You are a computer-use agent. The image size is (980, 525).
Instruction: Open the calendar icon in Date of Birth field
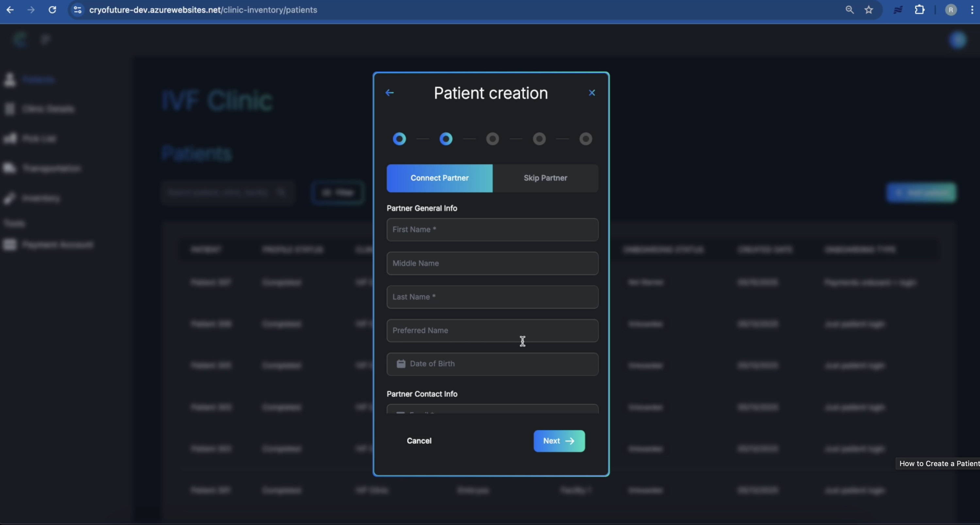coord(401,364)
